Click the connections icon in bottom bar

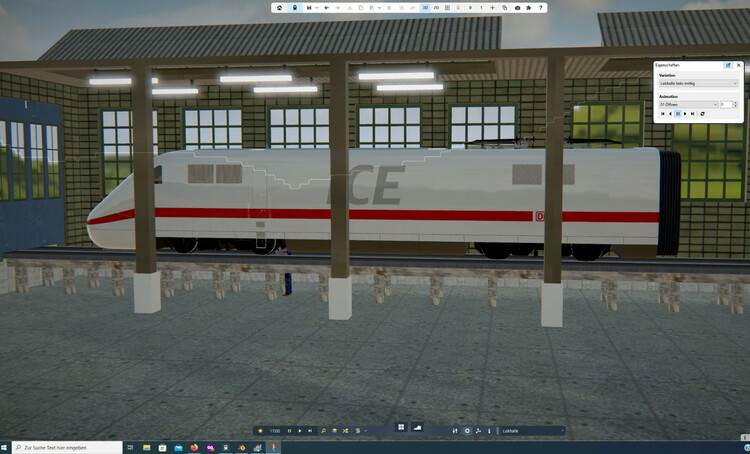[478, 431]
